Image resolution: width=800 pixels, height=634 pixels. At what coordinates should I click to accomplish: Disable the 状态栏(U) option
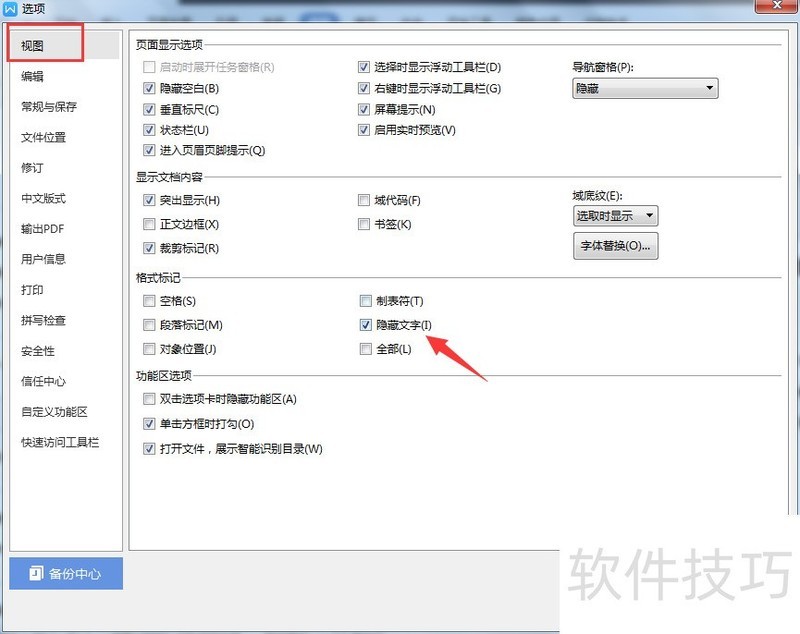click(x=149, y=130)
